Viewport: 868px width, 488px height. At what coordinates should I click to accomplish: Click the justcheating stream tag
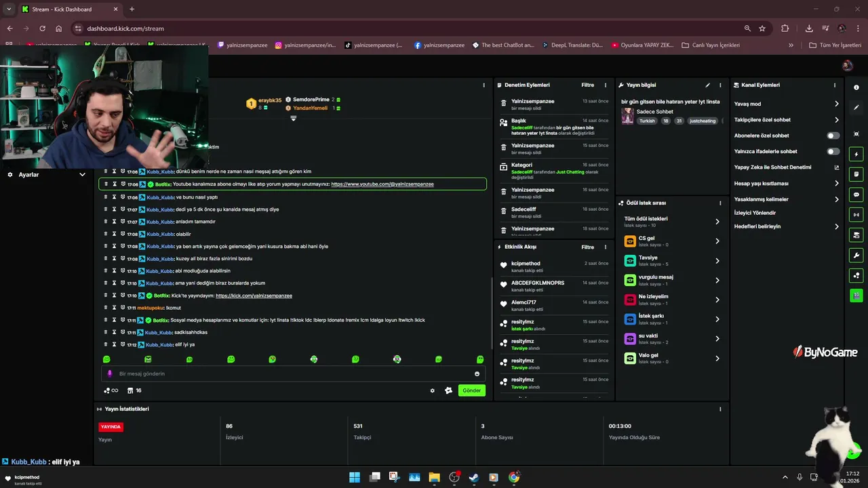click(703, 121)
